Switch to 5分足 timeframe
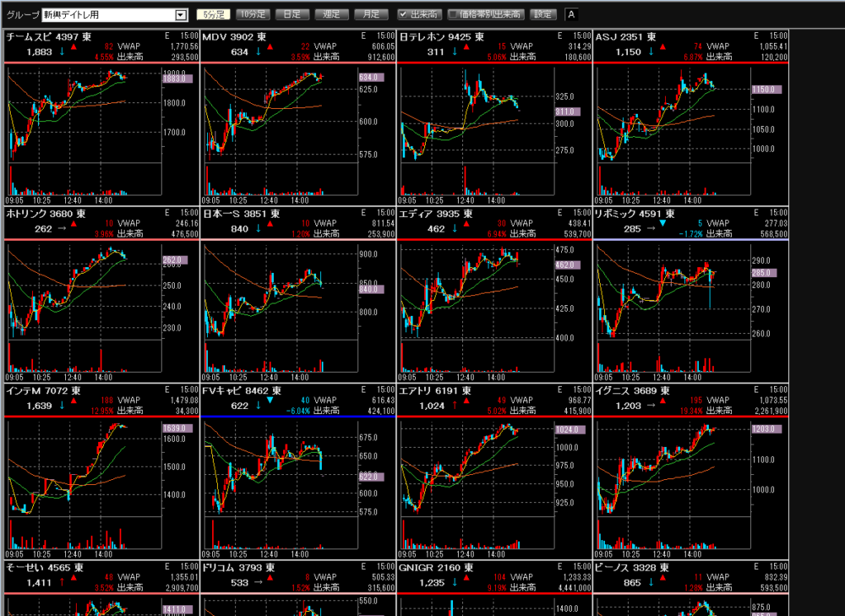845x616 pixels. (211, 14)
